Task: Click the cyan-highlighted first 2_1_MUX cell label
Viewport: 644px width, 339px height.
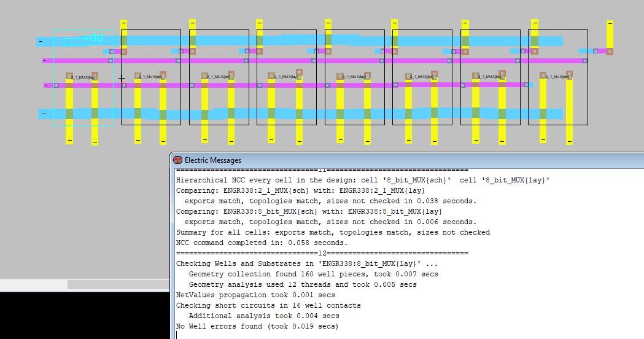Action: point(83,77)
